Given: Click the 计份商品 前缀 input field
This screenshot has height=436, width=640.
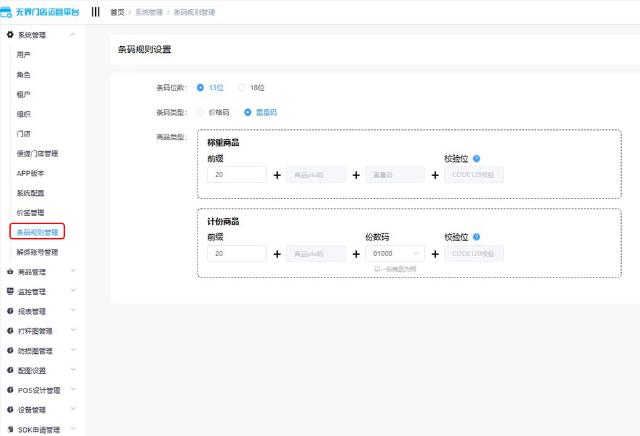Looking at the screenshot, I should point(237,254).
